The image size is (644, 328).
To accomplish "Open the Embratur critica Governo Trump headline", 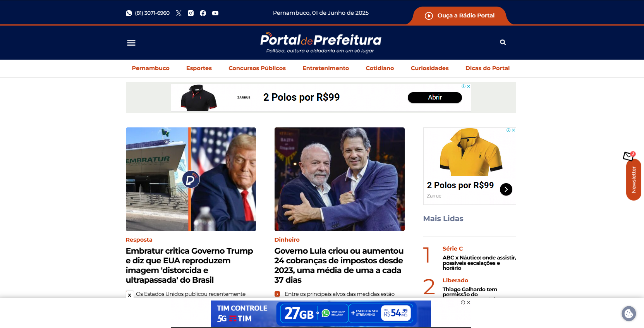I will pos(189,265).
